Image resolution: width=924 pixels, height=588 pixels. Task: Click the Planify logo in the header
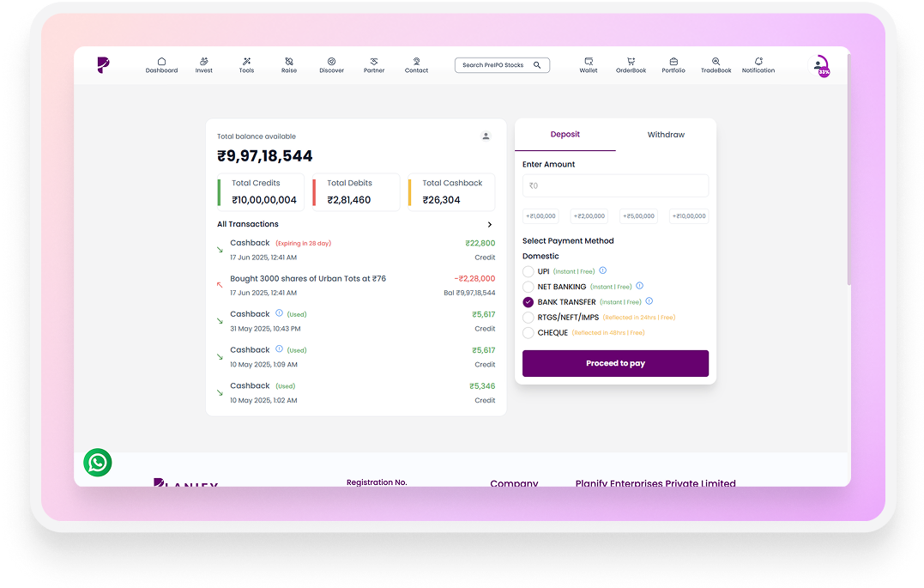[103, 65]
